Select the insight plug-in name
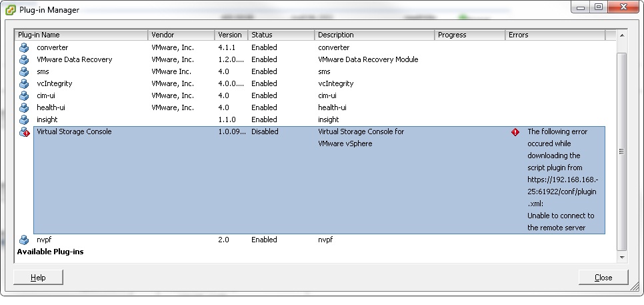The width and height of the screenshot is (644, 305). [47, 119]
